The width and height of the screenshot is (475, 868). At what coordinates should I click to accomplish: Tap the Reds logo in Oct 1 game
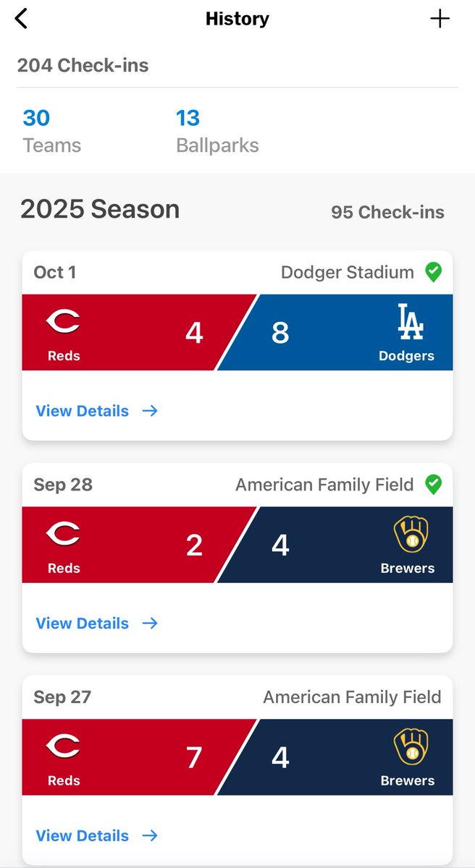click(63, 321)
